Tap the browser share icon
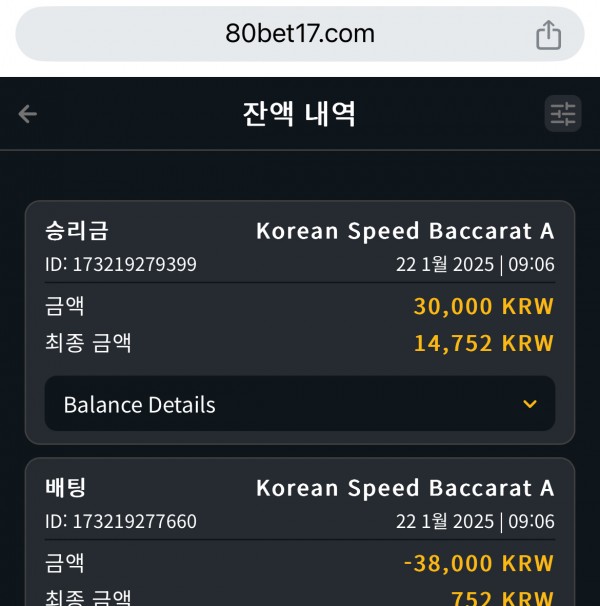600x606 pixels. [548, 35]
